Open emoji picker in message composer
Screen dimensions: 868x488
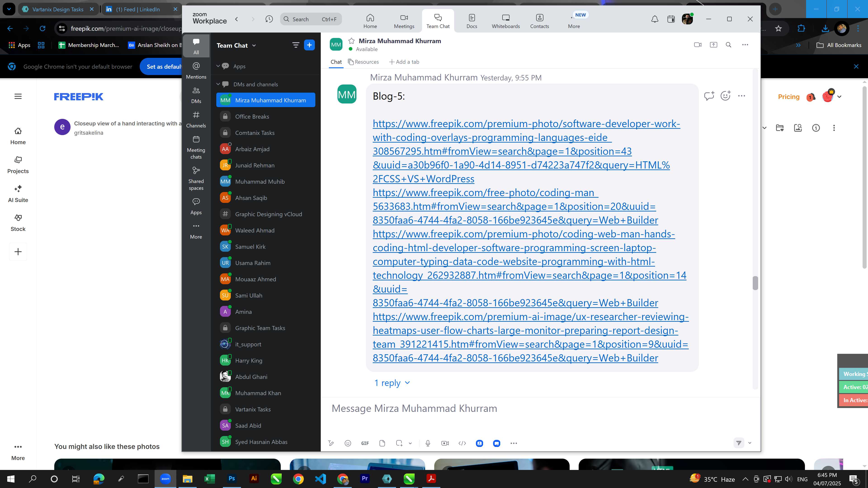click(348, 443)
